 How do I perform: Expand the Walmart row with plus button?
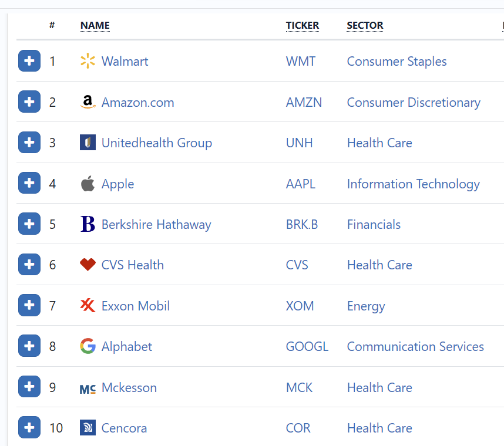point(29,61)
